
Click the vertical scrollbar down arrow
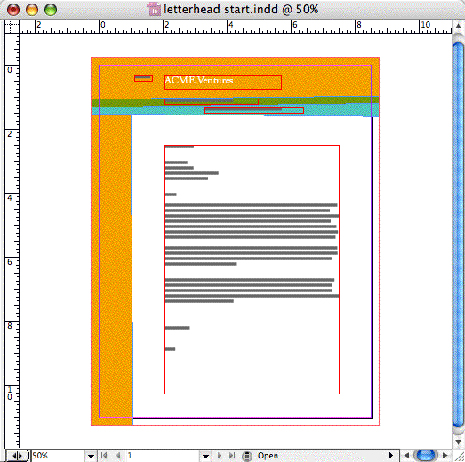tap(458, 442)
